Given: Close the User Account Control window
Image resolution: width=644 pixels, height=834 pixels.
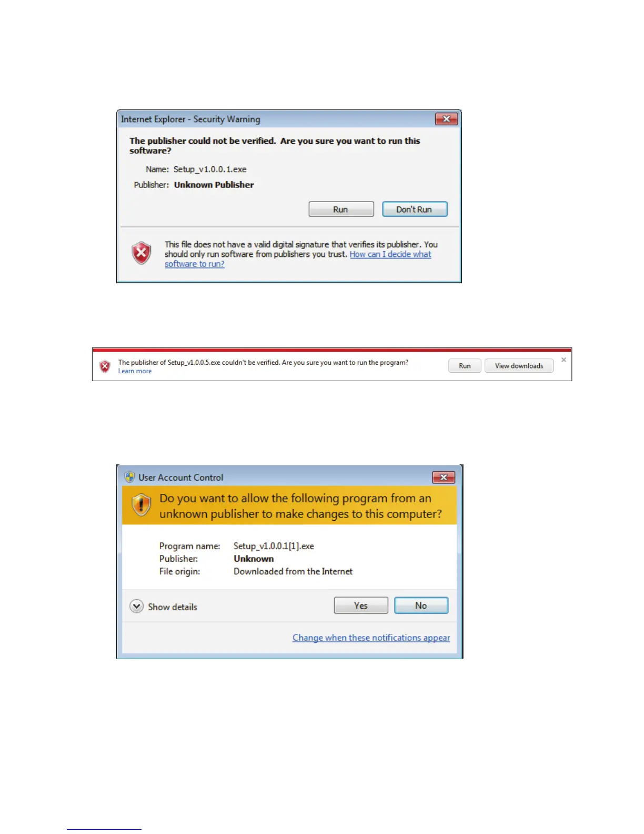Looking at the screenshot, I should 444,477.
